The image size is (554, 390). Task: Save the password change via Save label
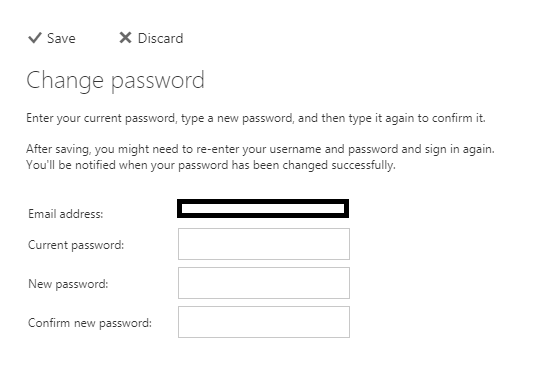point(61,38)
